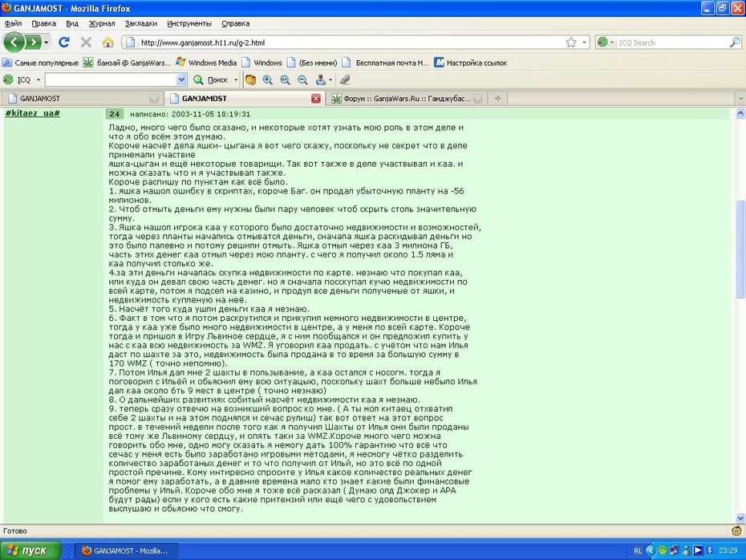Open the dropdown arrow beside the joystick icon
The height and width of the screenshot is (560, 746).
(330, 80)
